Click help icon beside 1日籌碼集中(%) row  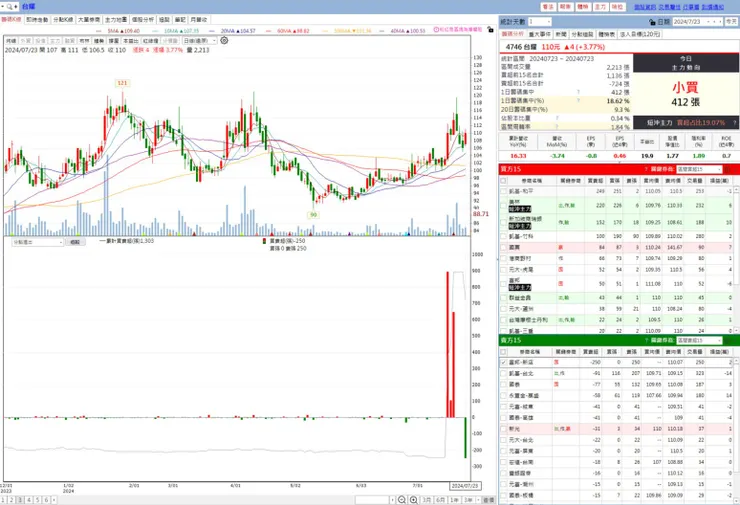(578, 101)
